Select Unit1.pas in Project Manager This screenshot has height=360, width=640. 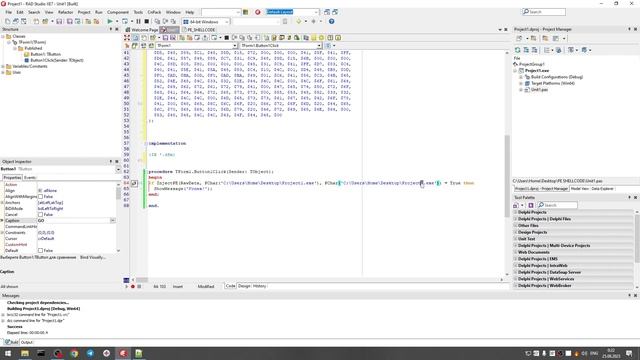[x=539, y=90]
